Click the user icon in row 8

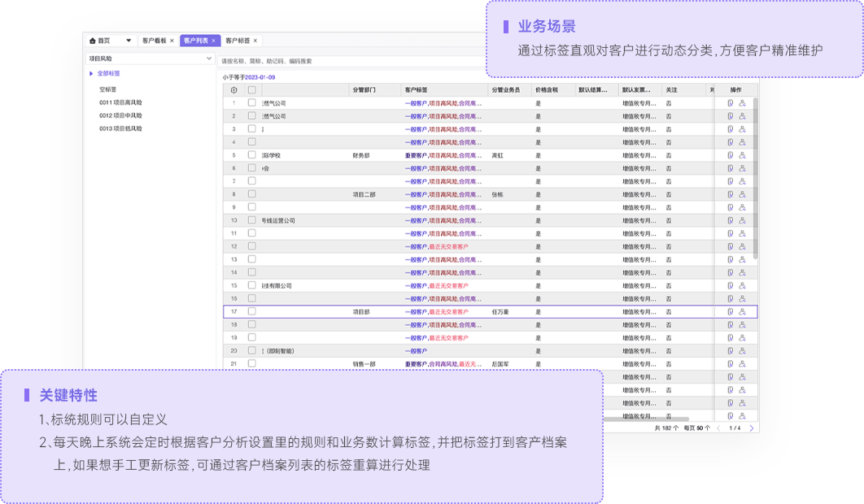click(x=742, y=194)
